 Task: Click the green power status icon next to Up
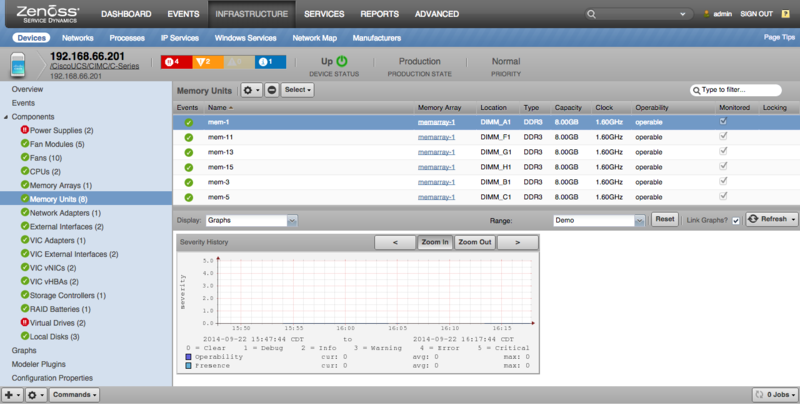[342, 61]
